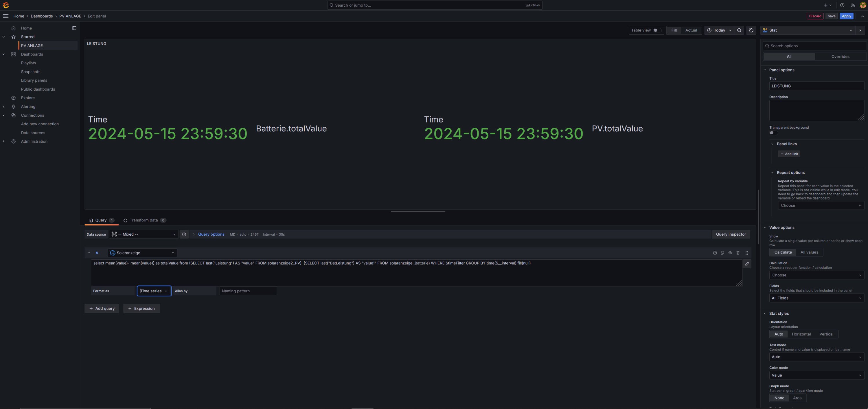Click the zoom out time range icon
The width and height of the screenshot is (868, 409).
point(739,30)
